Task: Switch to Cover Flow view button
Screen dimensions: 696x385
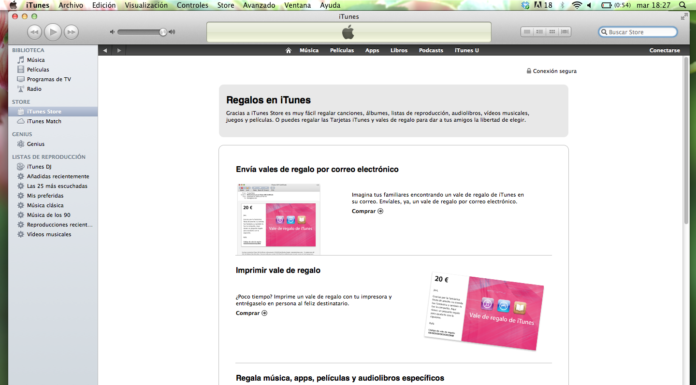Action: tap(565, 32)
